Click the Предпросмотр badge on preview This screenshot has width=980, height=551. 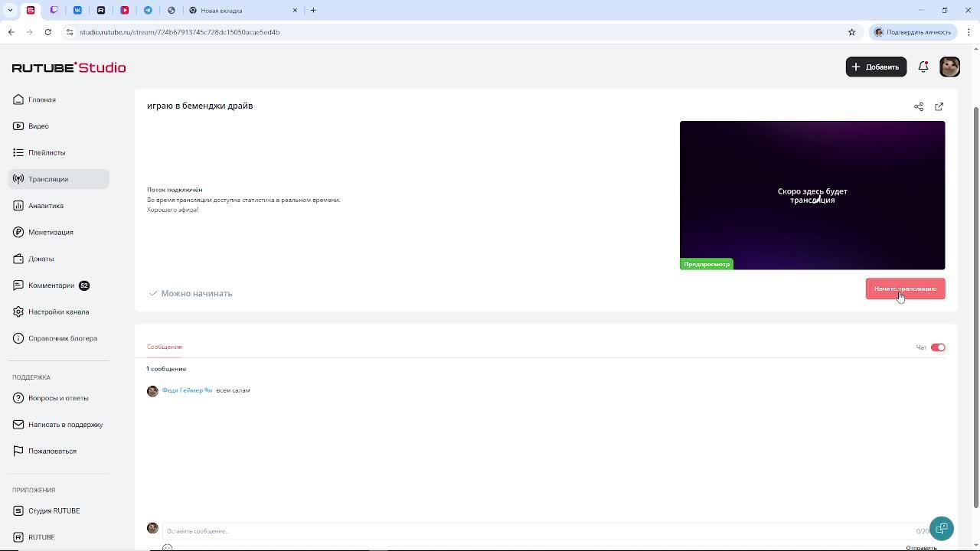click(707, 264)
